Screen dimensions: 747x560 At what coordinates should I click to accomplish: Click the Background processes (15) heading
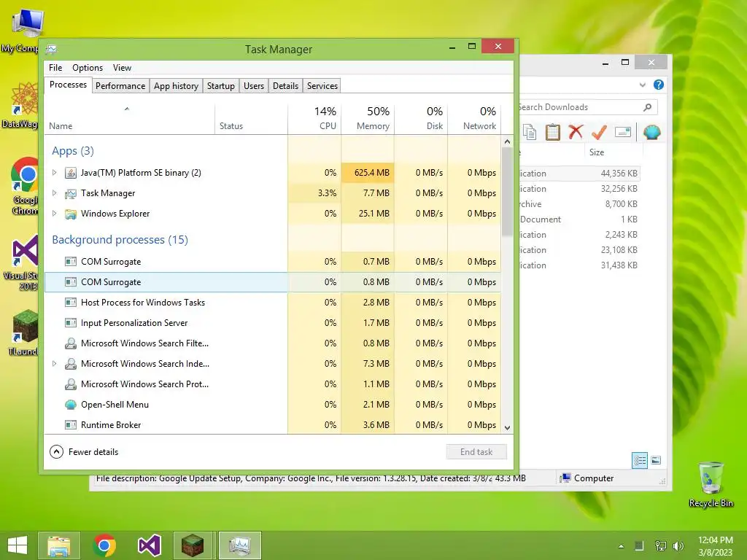pos(120,239)
